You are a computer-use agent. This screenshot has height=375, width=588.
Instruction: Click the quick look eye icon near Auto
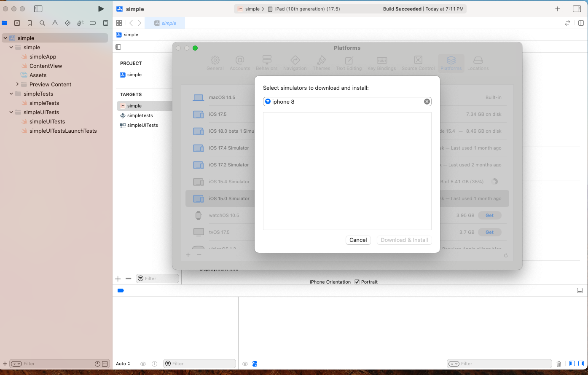coord(143,364)
